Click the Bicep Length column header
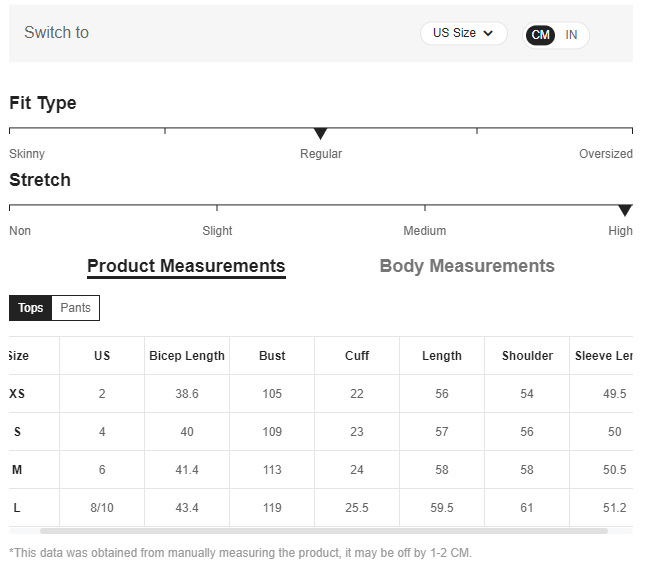This screenshot has height=575, width=661. (187, 356)
